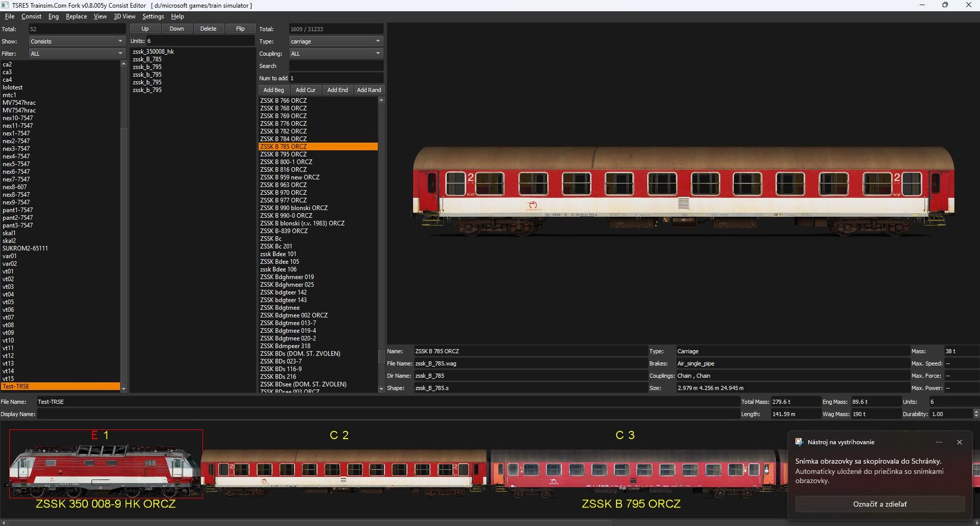This screenshot has height=526, width=980.
Task: Open the Coupling ALL dropdown
Action: click(335, 53)
